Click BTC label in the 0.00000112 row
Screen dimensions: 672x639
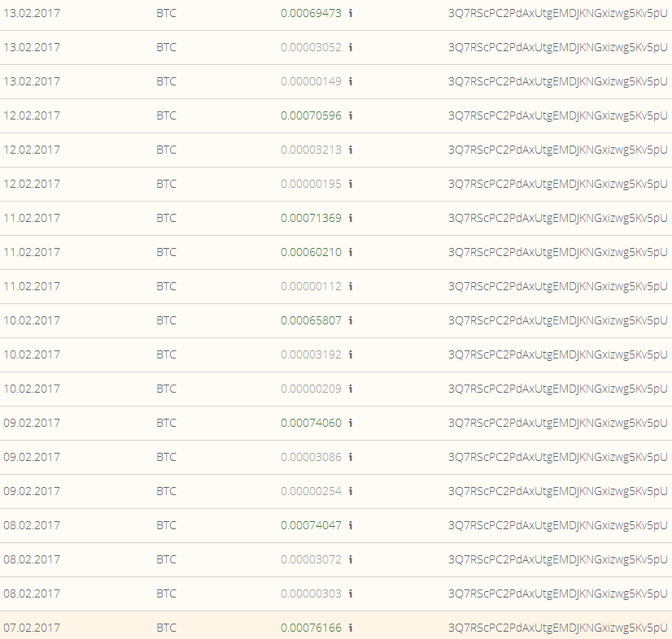[x=166, y=286]
